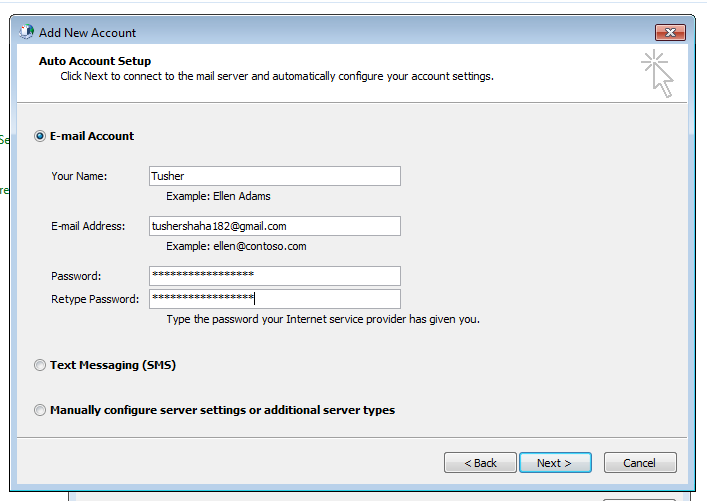This screenshot has height=501, width=707.
Task: Click the Outlook globe icon in title bar
Action: coord(28,33)
